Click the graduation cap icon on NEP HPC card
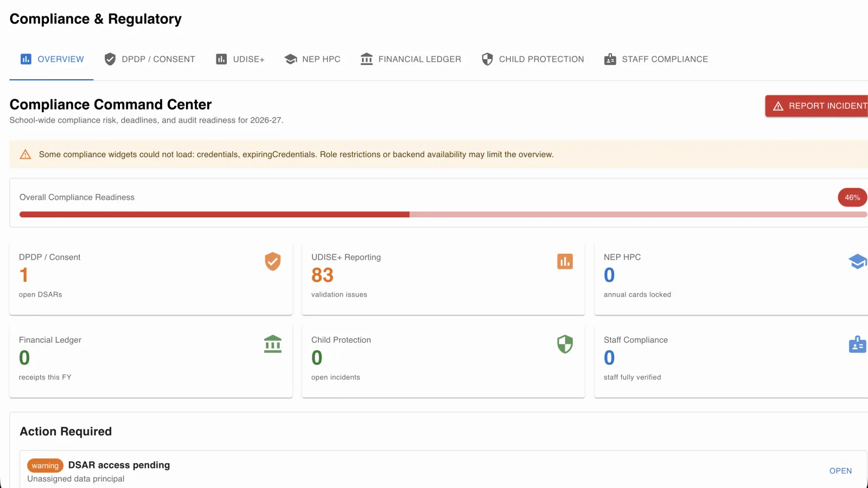Screen dimensions: 868x488 [x=858, y=261]
